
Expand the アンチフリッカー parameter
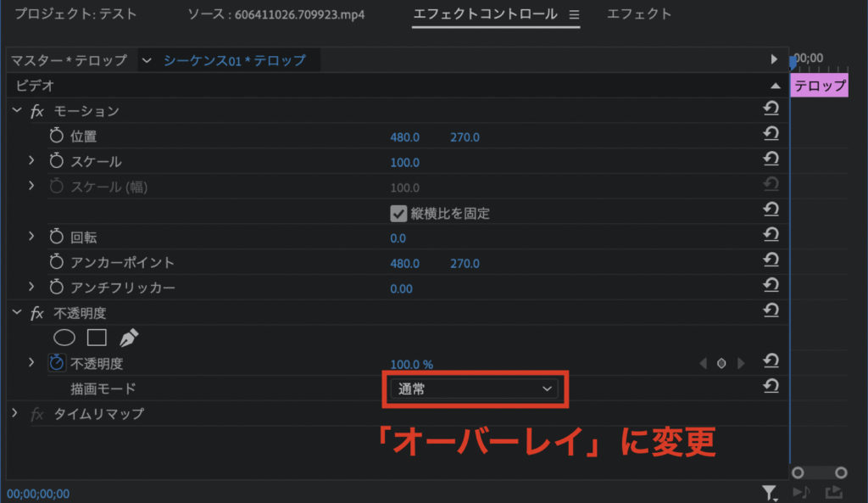31,287
